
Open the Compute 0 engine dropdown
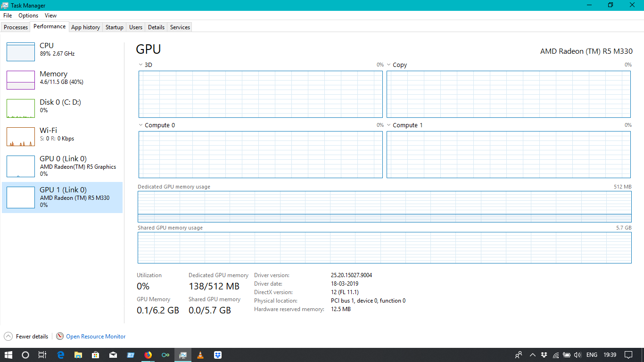point(140,125)
